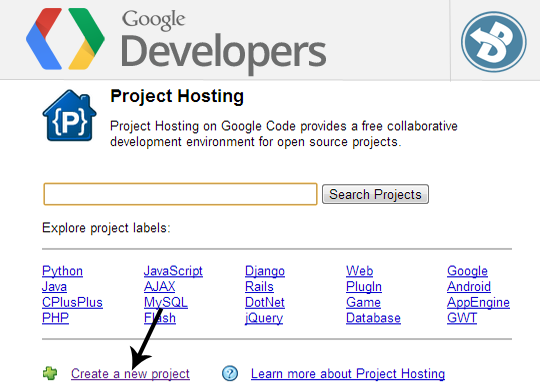Focus the project search text field
Viewport: 540px width, 389px height.
(x=180, y=194)
